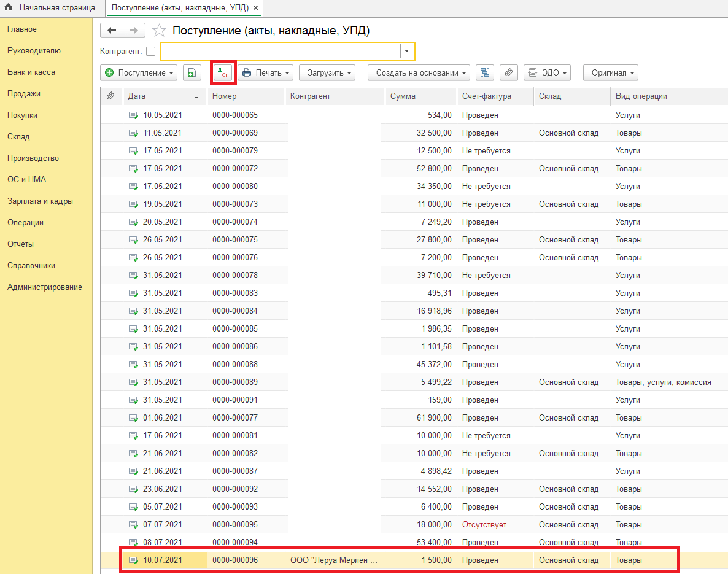Expand the Создать на основании dropdown

pos(419,73)
